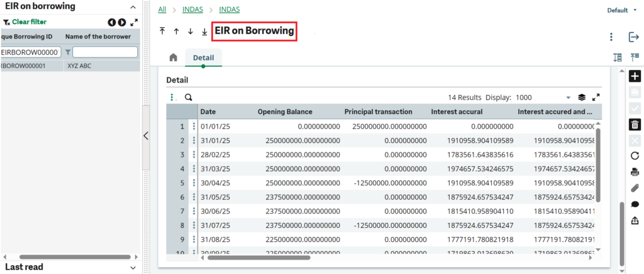Jump to last record arrow icon
This screenshot has width=644, height=274.
click(204, 31)
